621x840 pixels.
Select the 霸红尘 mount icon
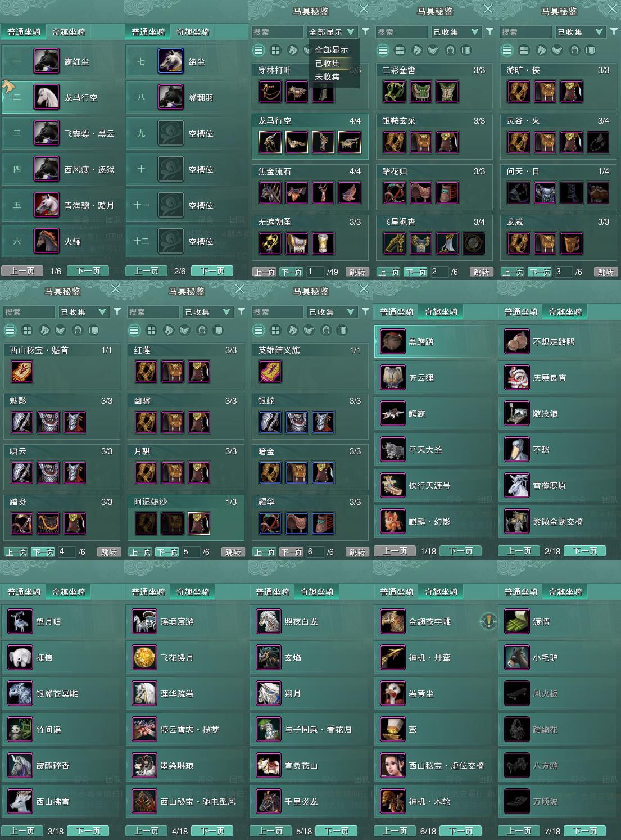pyautogui.click(x=47, y=61)
